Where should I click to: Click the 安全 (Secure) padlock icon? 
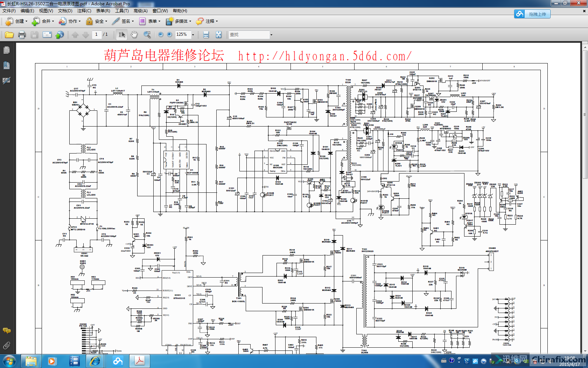point(89,21)
